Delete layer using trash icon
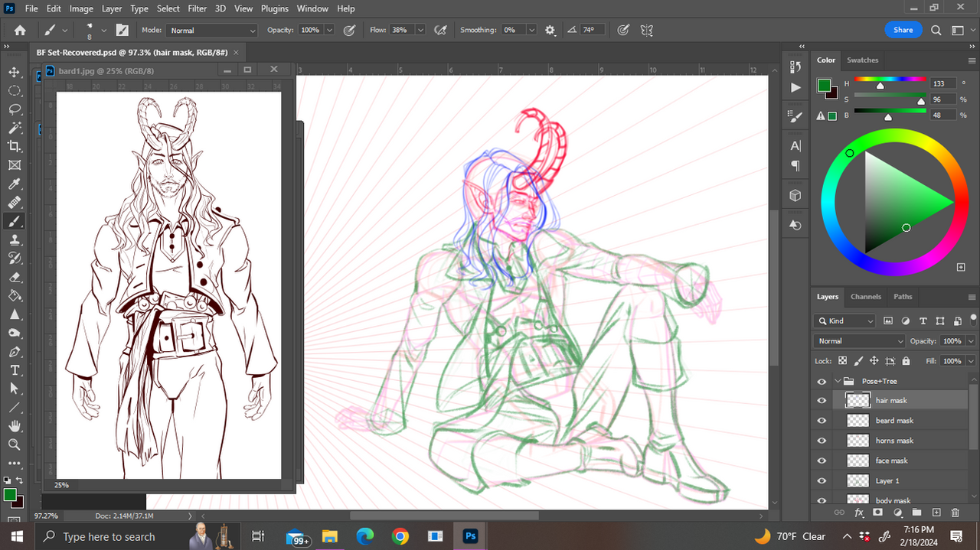The height and width of the screenshot is (550, 980). (x=955, y=513)
